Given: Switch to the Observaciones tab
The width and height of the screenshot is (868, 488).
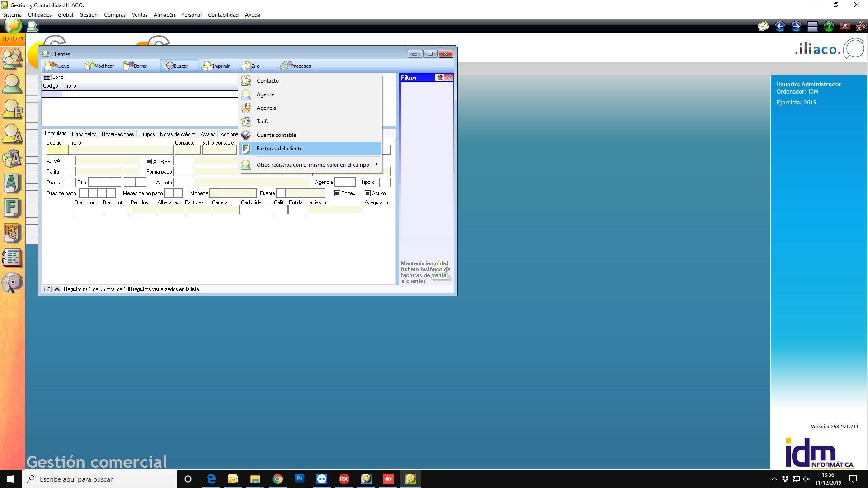Looking at the screenshot, I should (118, 134).
